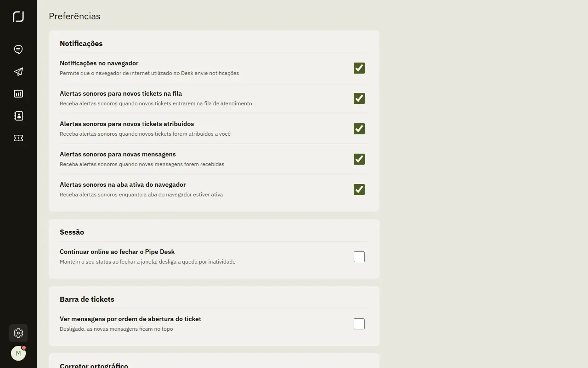
Task: Click the Preferências page title
Action: tap(74, 16)
